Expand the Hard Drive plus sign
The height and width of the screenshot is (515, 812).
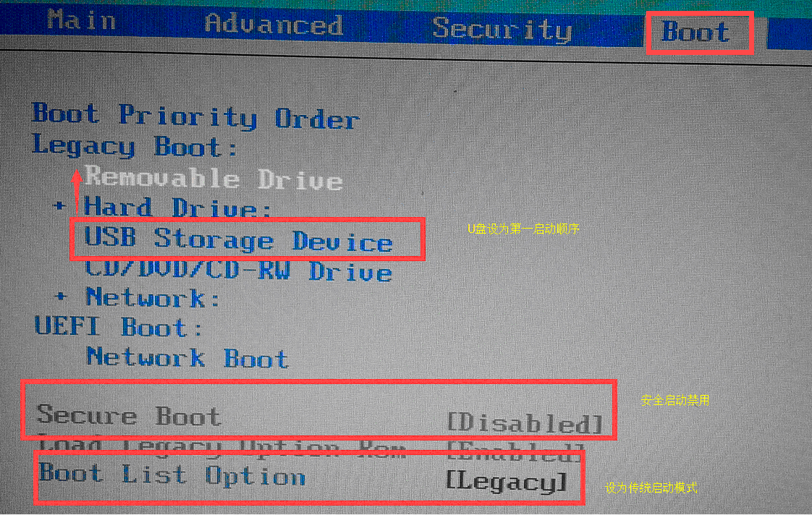click(x=59, y=205)
